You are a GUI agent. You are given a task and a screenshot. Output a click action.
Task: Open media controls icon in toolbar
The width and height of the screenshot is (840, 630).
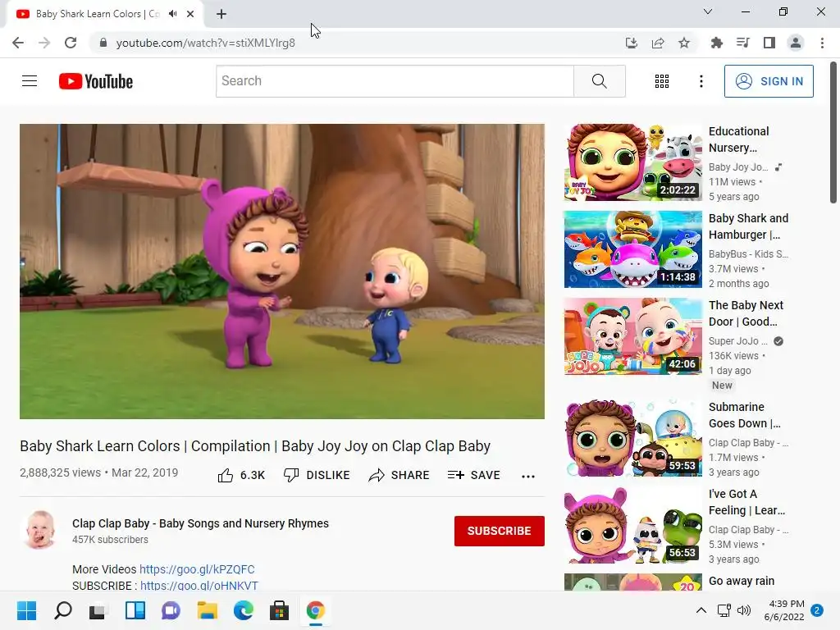(x=743, y=43)
